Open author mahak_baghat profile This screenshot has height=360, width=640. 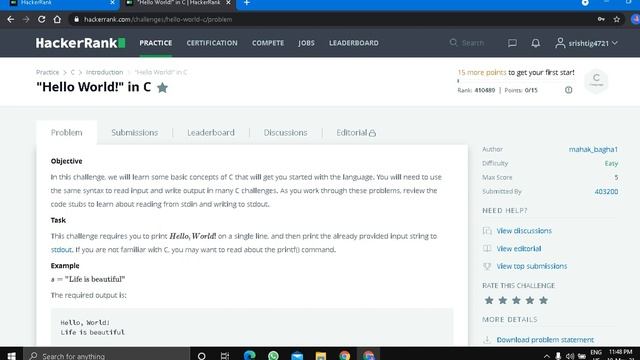[x=593, y=149]
